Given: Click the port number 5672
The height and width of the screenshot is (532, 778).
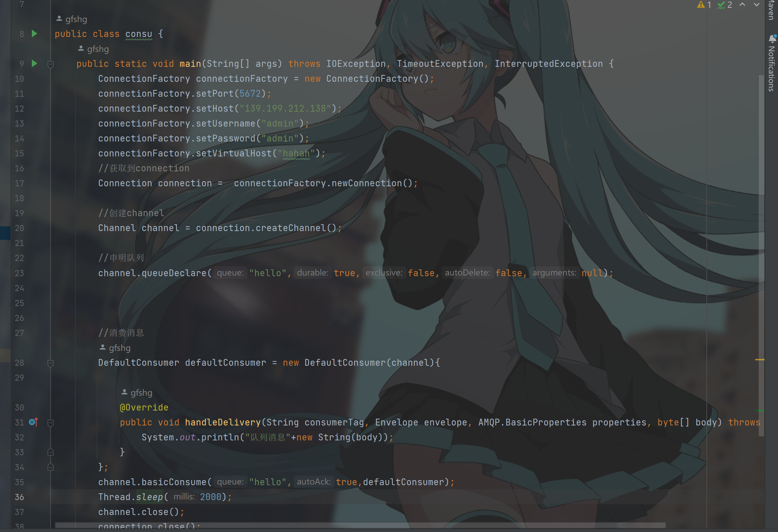Looking at the screenshot, I should pyautogui.click(x=250, y=94).
